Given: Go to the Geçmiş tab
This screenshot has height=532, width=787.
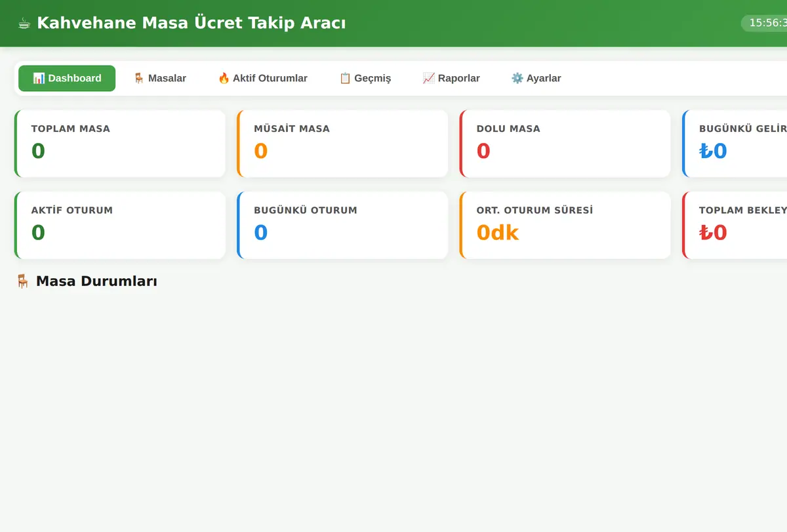Looking at the screenshot, I should [x=365, y=78].
